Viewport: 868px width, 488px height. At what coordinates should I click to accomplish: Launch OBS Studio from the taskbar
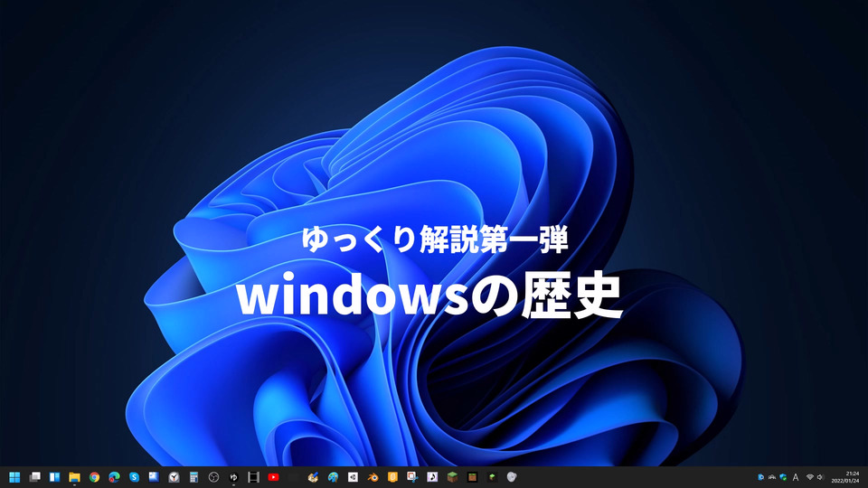213,477
